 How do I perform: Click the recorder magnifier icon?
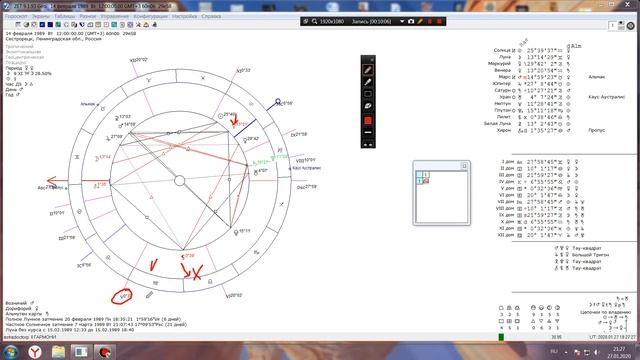pos(315,21)
